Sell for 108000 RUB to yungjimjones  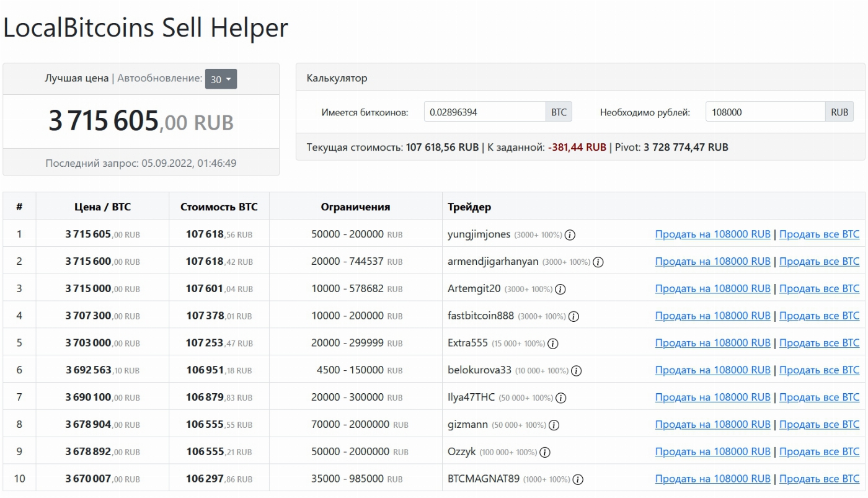coord(713,234)
